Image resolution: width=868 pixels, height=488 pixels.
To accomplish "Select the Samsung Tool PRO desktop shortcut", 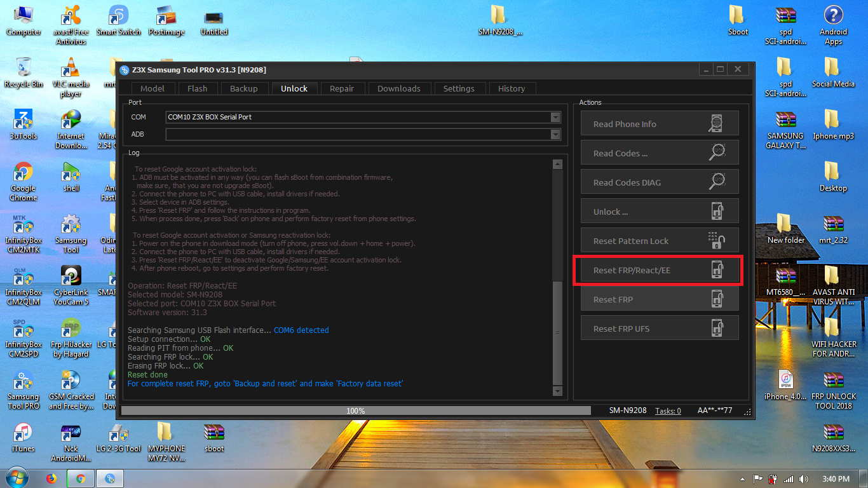I will click(24, 390).
